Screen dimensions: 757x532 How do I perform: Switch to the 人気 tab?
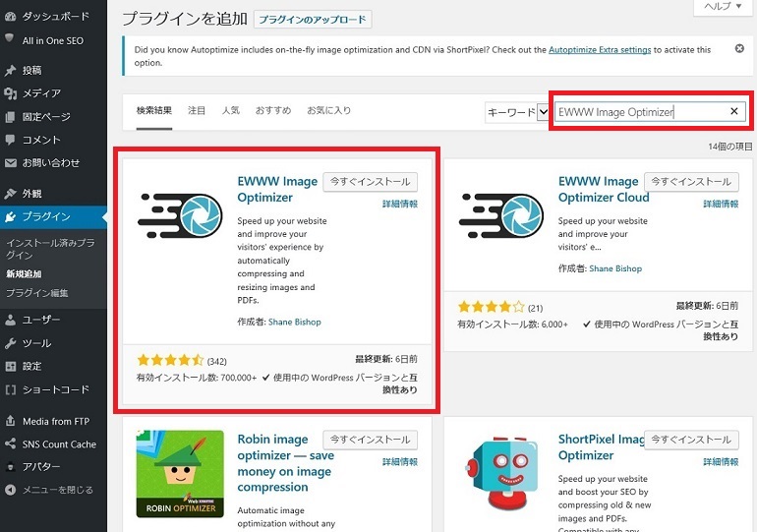pos(230,110)
